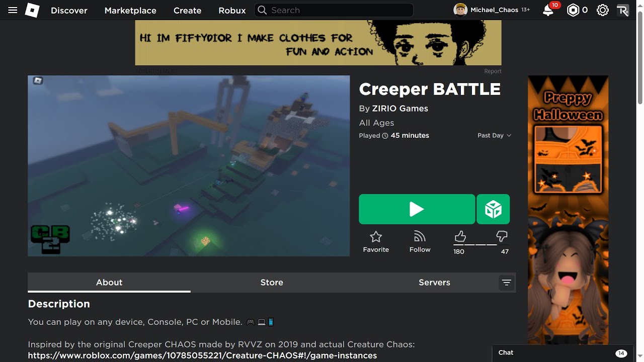Click the Preppy Halloween side ad
This screenshot has height=362, width=644.
point(568,210)
